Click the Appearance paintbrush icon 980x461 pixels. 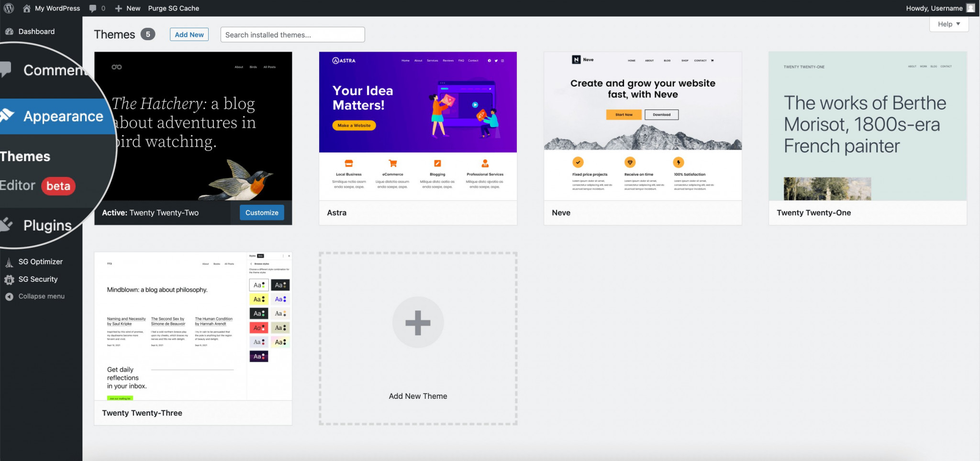(7, 115)
